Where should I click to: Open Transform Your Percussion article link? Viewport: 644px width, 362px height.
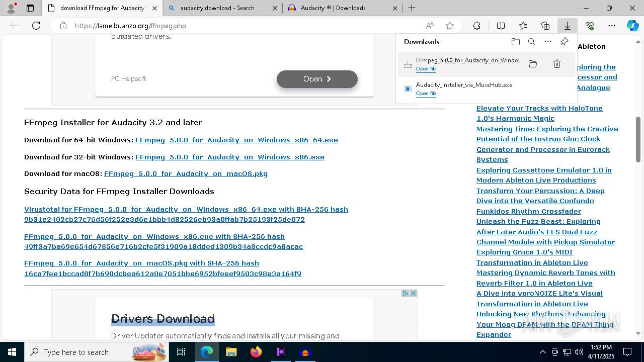coord(540,201)
